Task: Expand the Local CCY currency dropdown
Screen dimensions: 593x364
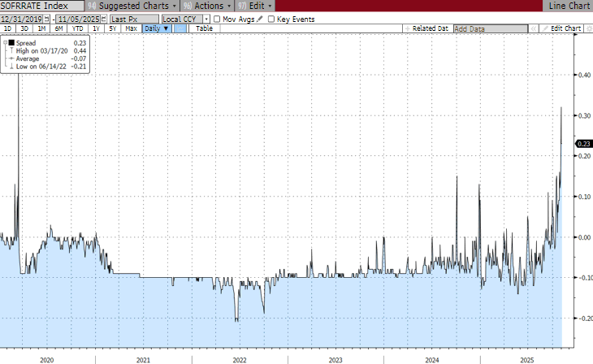Action: click(206, 18)
